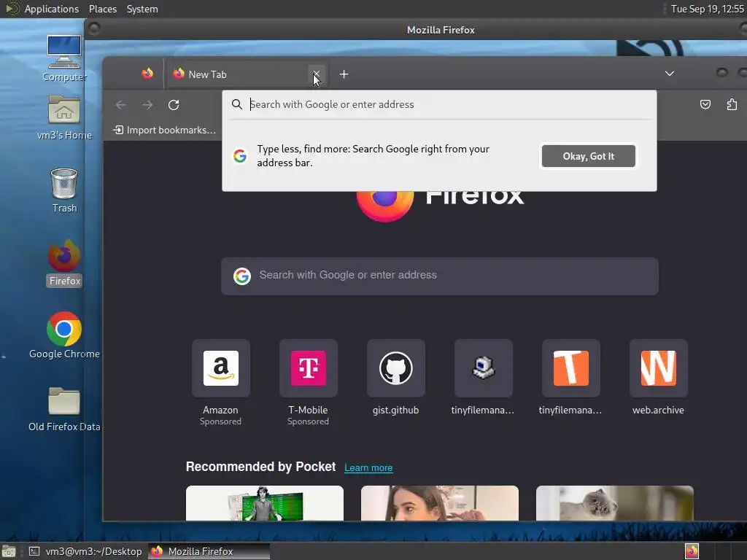Viewport: 747px width, 560px height.
Task: Click the Google logo in the tip
Action: pos(240,156)
